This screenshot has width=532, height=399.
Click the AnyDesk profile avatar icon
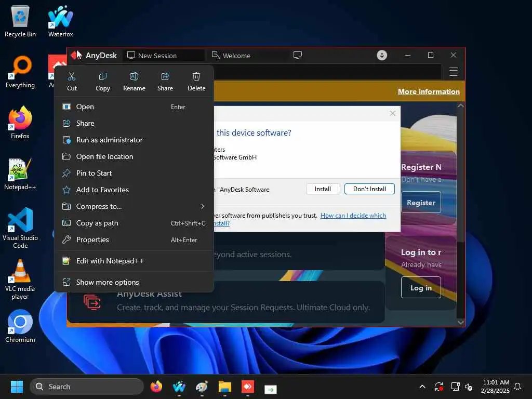382,55
